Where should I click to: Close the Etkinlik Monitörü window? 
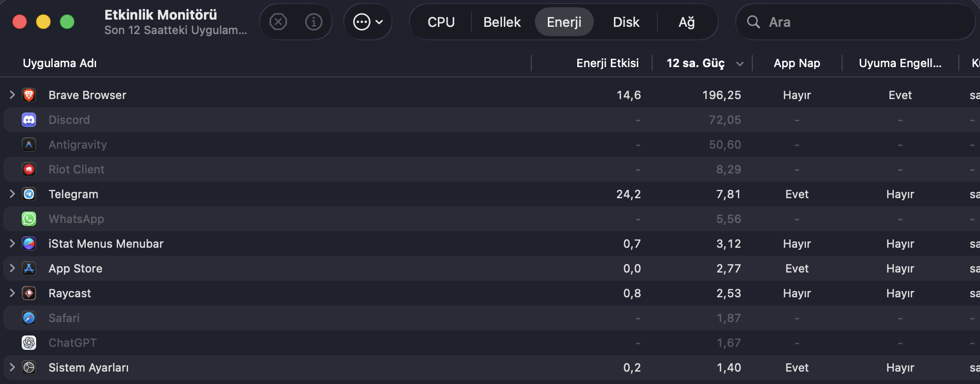point(20,22)
